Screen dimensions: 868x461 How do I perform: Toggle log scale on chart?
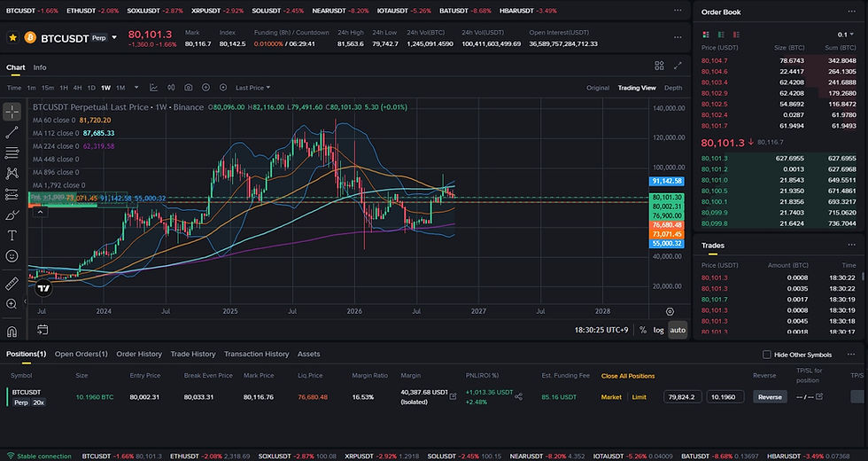click(x=658, y=330)
